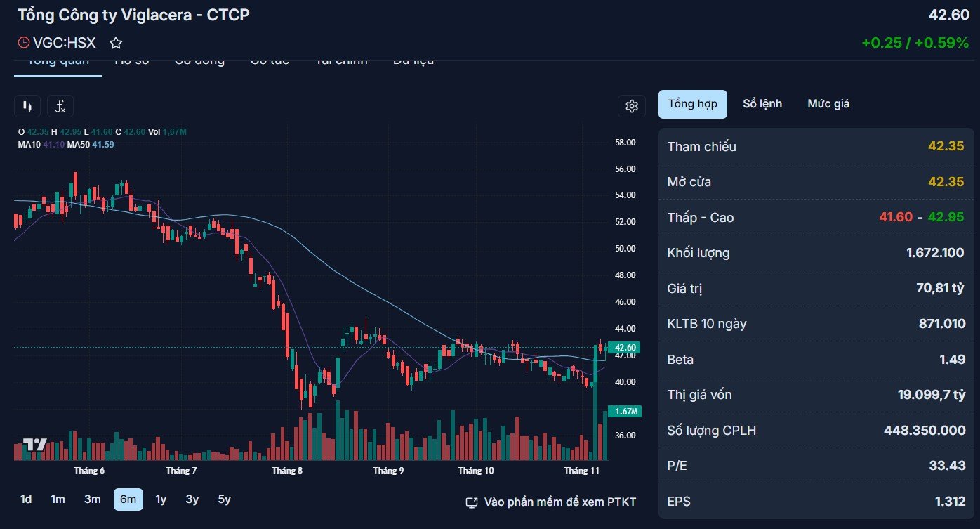
Task: Click the Thị giá vốn value 19.099,7 tỷ
Action: point(931,395)
